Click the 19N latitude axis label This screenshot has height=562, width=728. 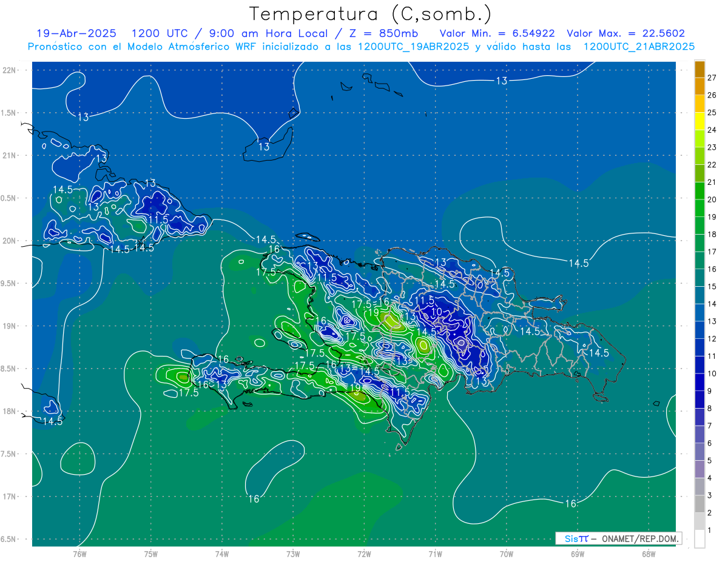[10, 326]
